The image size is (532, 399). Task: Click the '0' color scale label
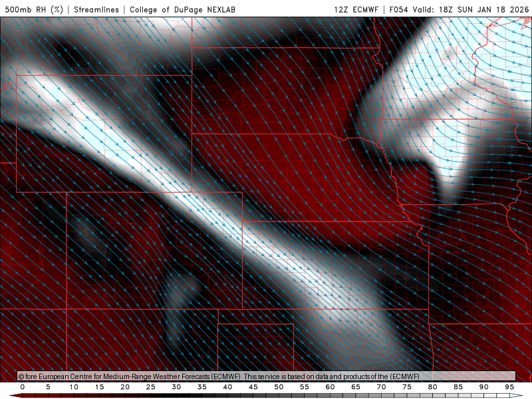[x=23, y=387]
